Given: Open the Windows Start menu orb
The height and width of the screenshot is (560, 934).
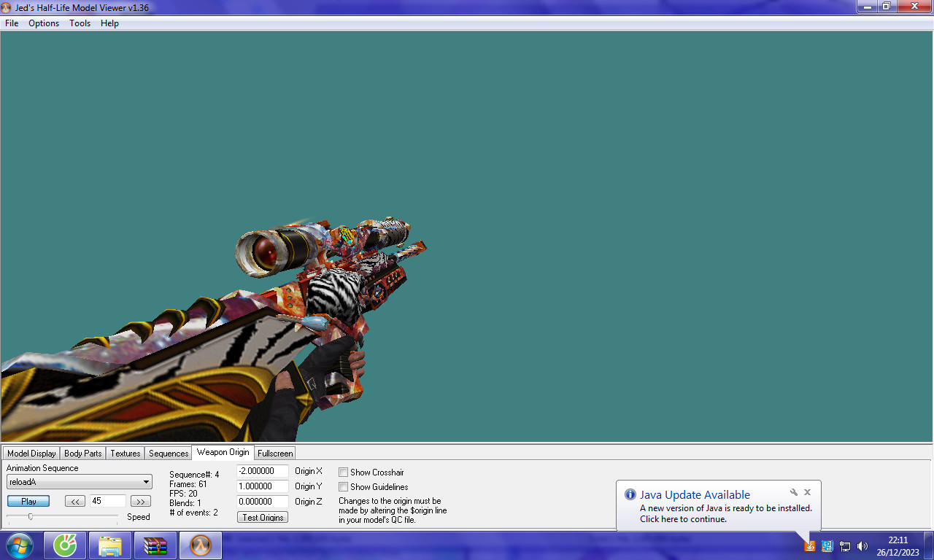Looking at the screenshot, I should [x=19, y=545].
